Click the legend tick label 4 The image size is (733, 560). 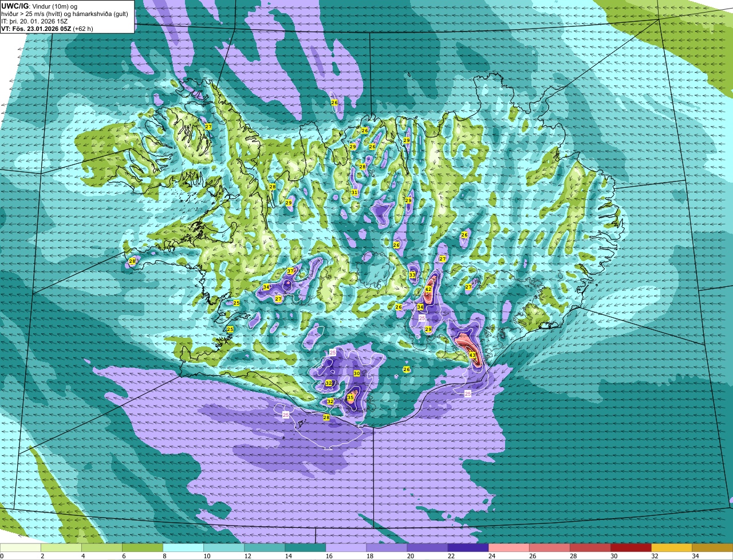pos(83,556)
